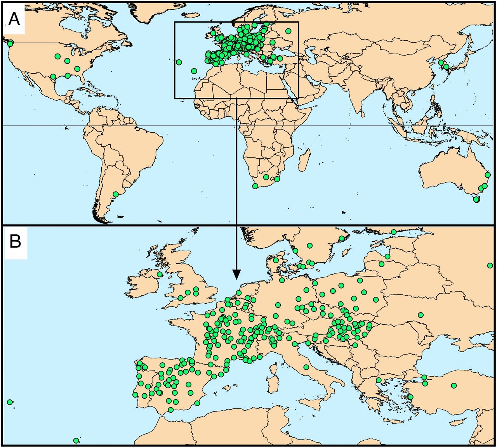Click the panel label letter A

pyautogui.click(x=14, y=19)
